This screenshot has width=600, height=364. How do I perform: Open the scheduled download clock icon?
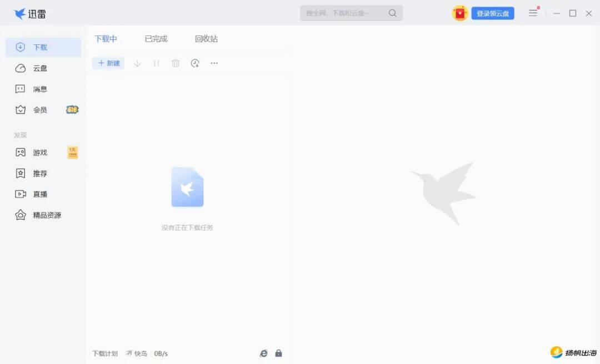tap(195, 63)
